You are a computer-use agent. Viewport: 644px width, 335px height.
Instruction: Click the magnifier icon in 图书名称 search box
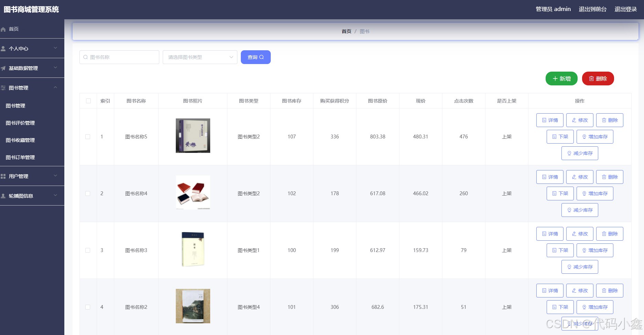click(86, 57)
